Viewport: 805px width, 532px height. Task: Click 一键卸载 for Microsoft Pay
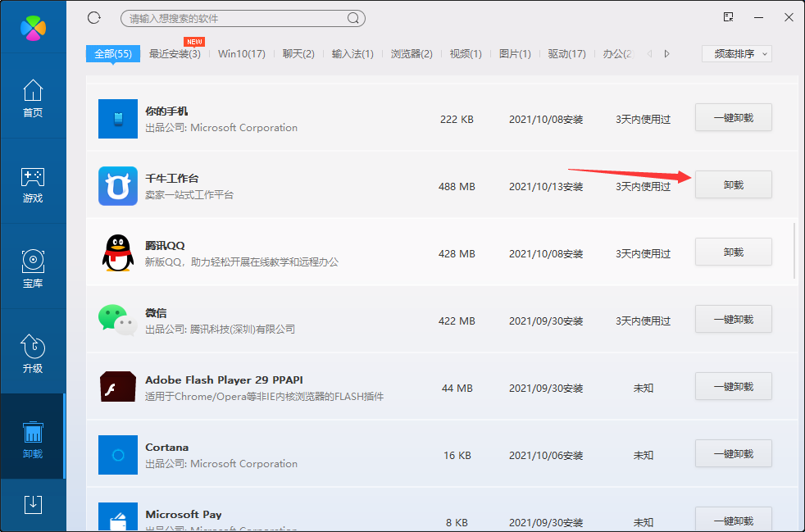734,519
